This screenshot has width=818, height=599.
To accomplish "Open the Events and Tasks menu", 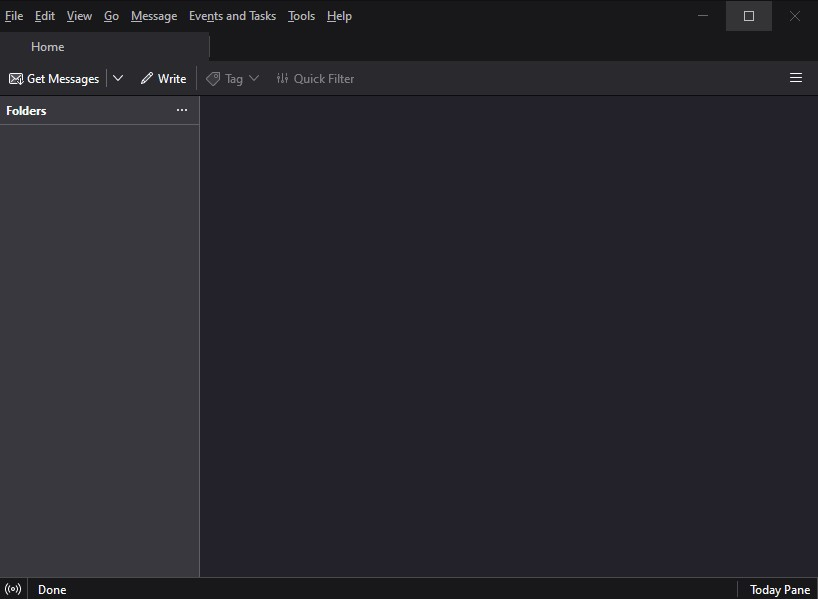I will click(x=232, y=16).
